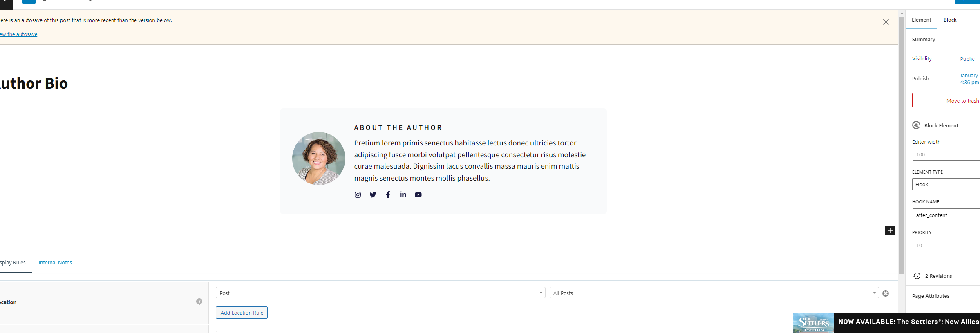
Task: Click the Facebook icon in author bio
Action: pos(388,194)
